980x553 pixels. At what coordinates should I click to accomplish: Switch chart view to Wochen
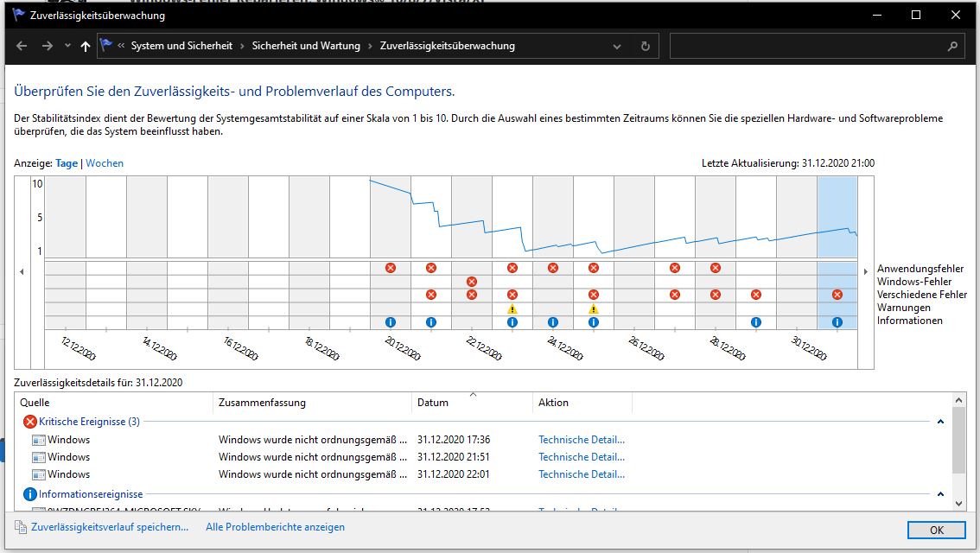(x=105, y=163)
